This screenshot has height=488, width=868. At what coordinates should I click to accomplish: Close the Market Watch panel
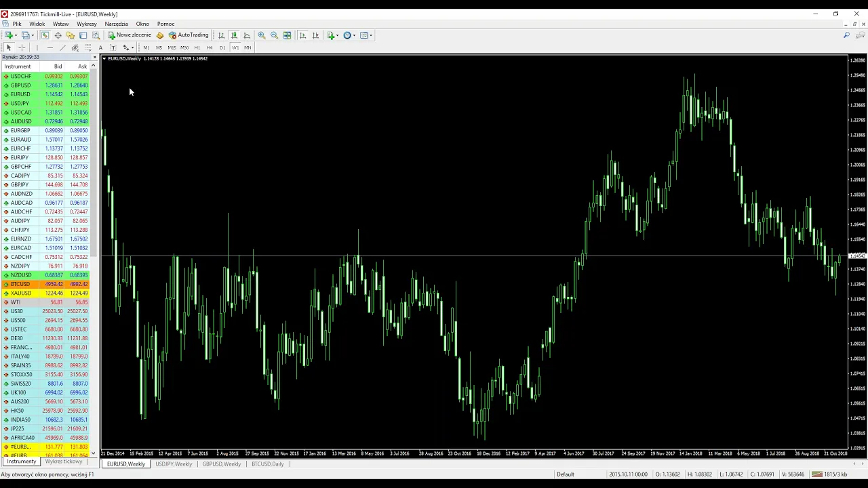click(94, 57)
